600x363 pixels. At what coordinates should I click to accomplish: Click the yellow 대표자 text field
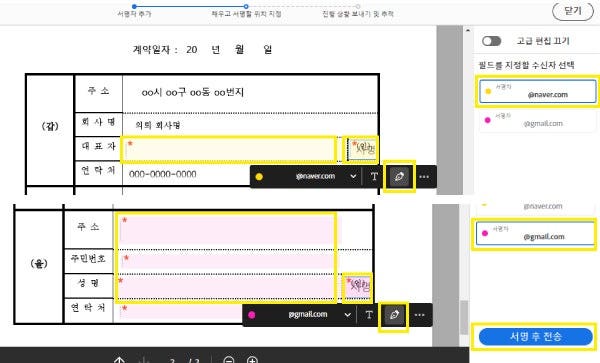[x=229, y=150]
